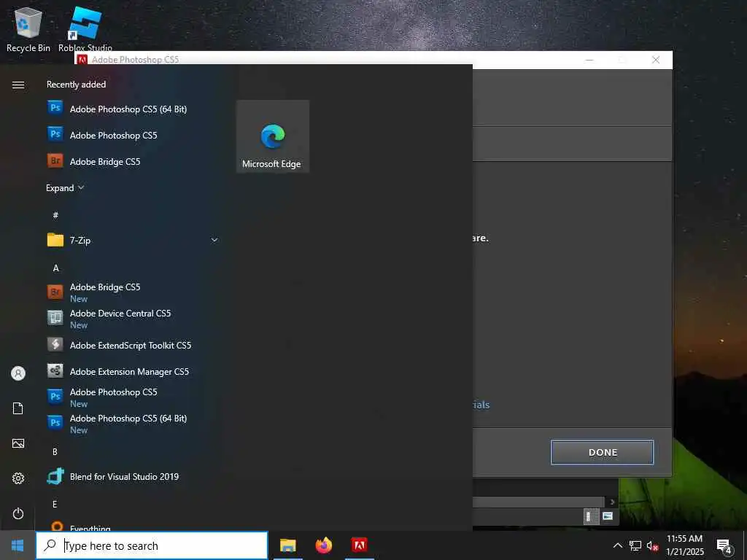The width and height of the screenshot is (747, 560).
Task: Open File Explorer from the taskbar
Action: coord(287,545)
